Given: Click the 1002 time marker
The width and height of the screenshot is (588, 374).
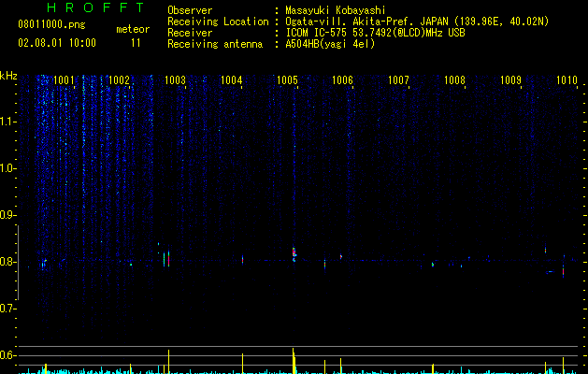Looking at the screenshot, I should click(119, 80).
